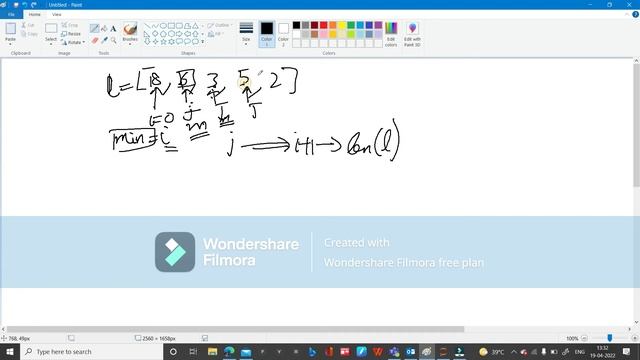Choose the orange color swatch
The width and height of the screenshot is (640, 360).
[x=333, y=25]
